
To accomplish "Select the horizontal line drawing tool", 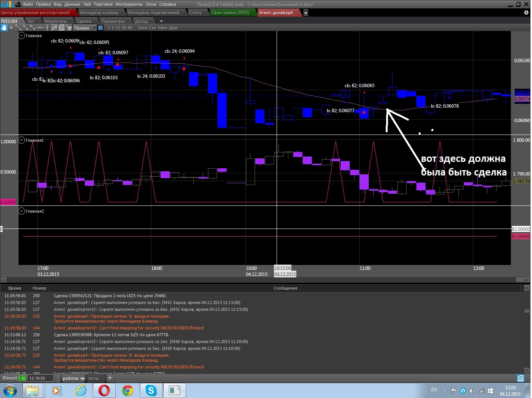I will pyautogui.click(x=39, y=28).
